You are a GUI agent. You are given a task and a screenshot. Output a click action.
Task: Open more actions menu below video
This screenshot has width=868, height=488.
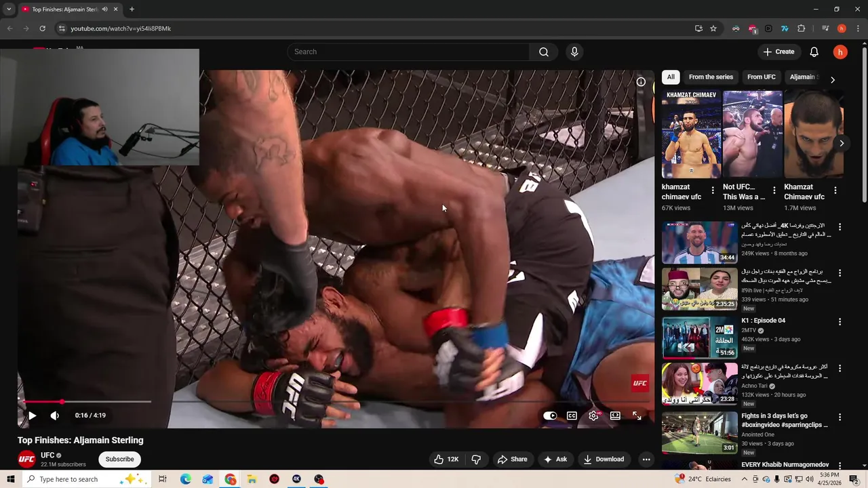tap(646, 459)
